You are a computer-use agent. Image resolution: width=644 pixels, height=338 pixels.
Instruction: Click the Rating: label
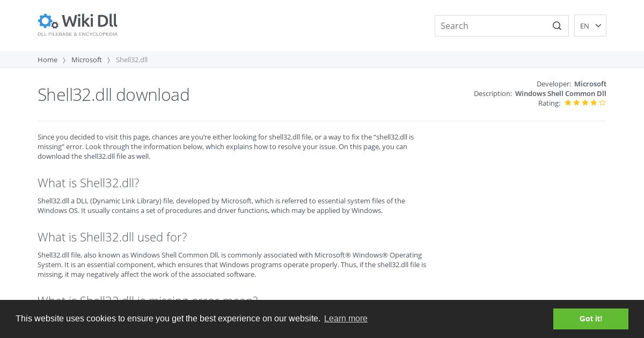(549, 103)
